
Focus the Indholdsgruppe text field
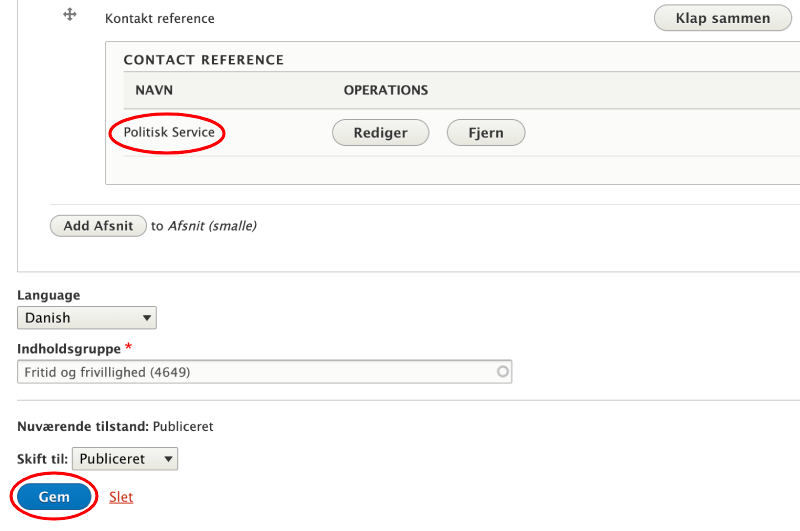[x=255, y=372]
